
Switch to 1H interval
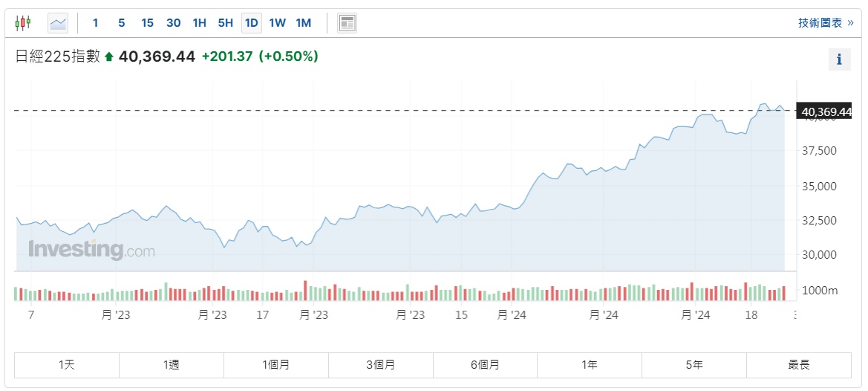coord(199,23)
